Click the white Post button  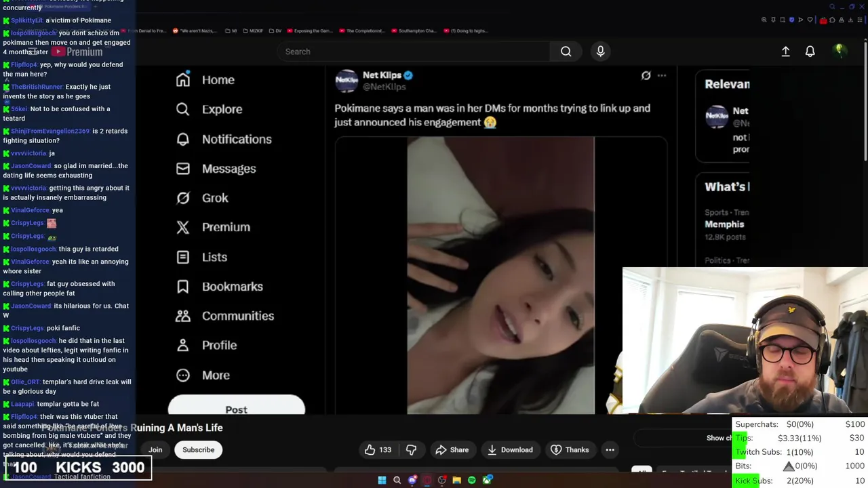(x=237, y=405)
